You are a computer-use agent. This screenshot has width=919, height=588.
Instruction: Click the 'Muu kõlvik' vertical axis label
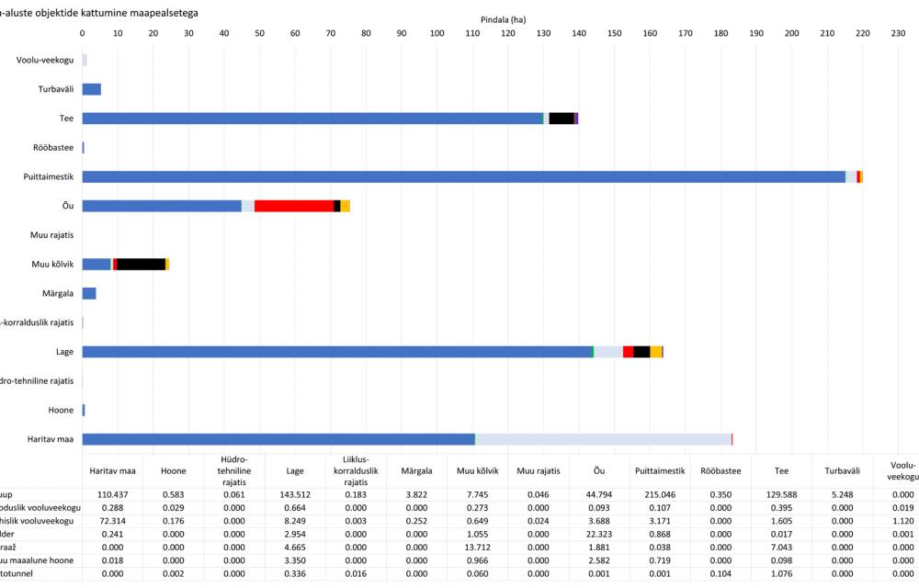click(x=52, y=264)
